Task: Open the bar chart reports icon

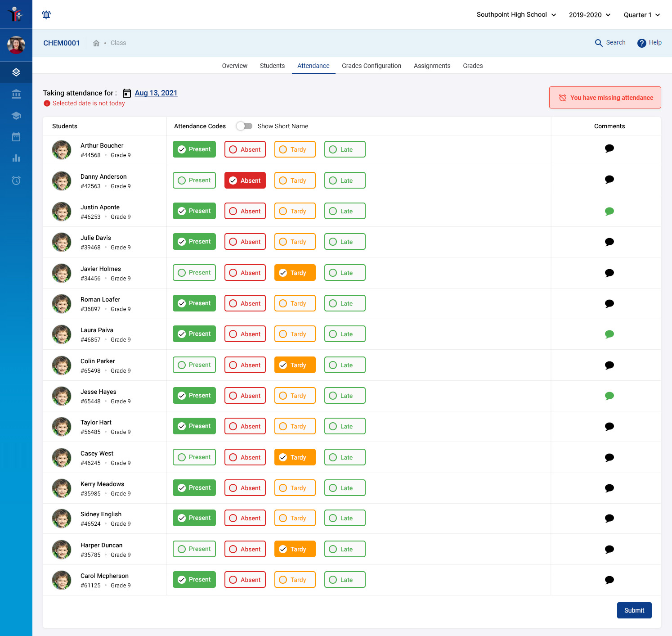Action: (x=16, y=158)
